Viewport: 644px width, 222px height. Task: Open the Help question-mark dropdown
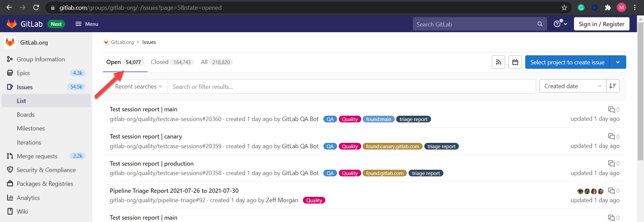click(x=560, y=24)
